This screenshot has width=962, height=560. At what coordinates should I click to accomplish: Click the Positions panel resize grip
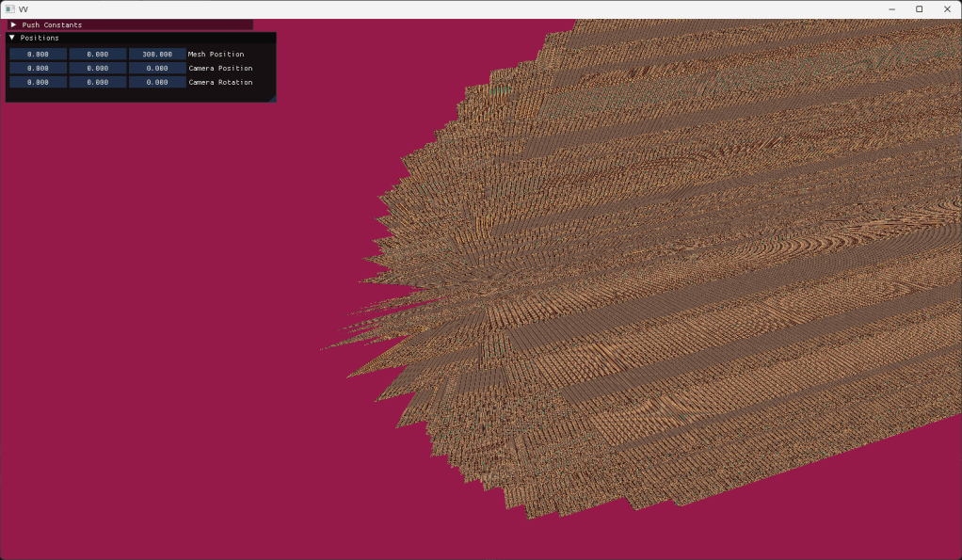pos(272,98)
